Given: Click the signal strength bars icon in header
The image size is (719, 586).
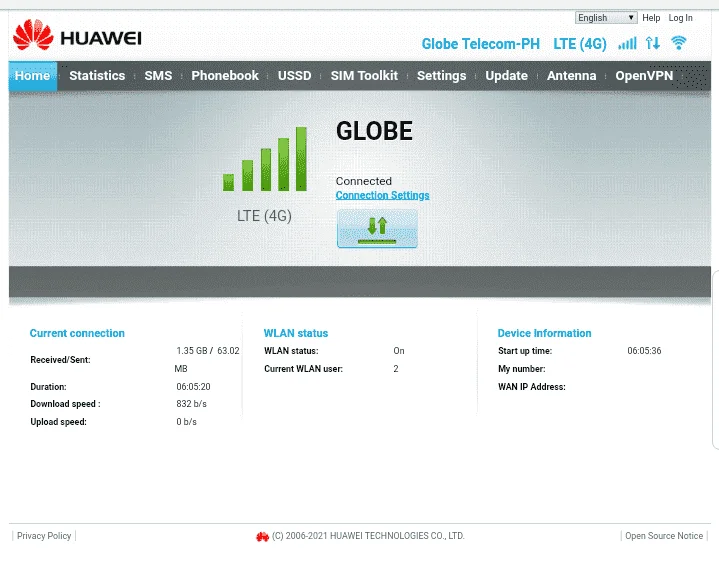Looking at the screenshot, I should (627, 44).
